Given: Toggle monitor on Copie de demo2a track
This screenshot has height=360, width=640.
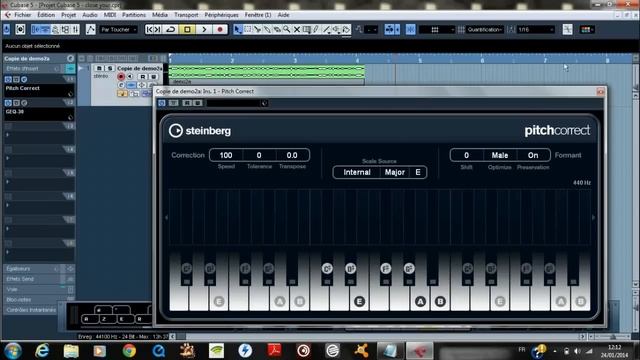Looking at the screenshot, I should [x=130, y=76].
